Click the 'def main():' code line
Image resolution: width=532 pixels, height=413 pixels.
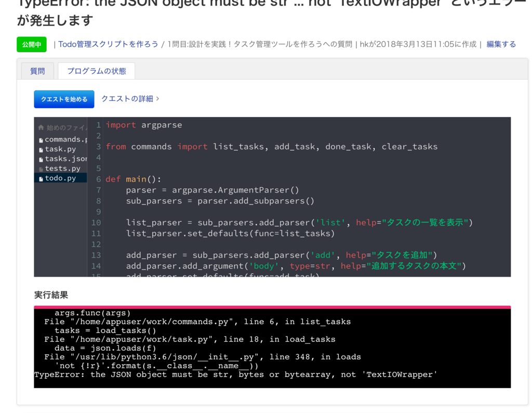pyautogui.click(x=134, y=179)
